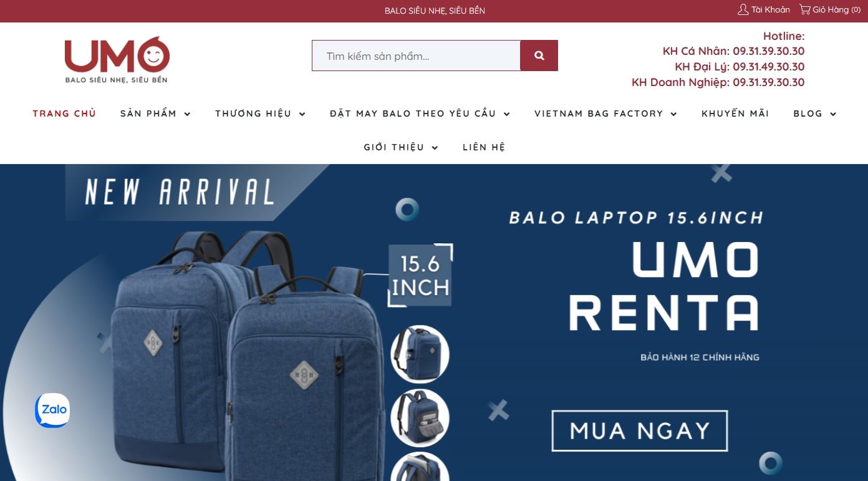
Task: Expand the Sản Phẩm dropdown arrow
Action: [187, 114]
